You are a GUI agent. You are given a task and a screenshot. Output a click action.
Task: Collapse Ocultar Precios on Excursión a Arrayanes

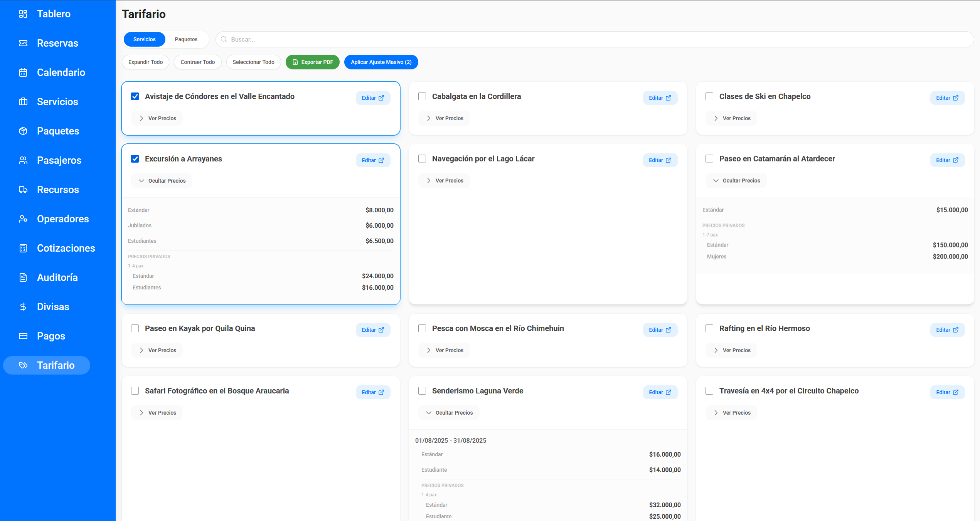click(x=162, y=181)
